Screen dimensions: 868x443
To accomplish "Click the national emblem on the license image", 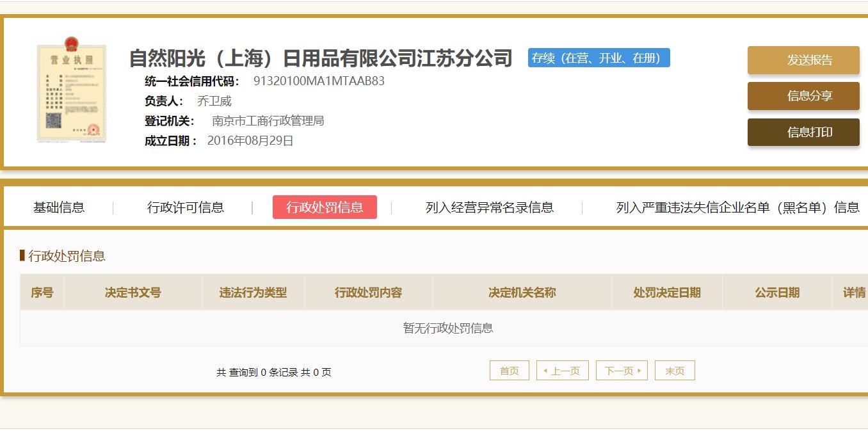I will click(x=72, y=45).
